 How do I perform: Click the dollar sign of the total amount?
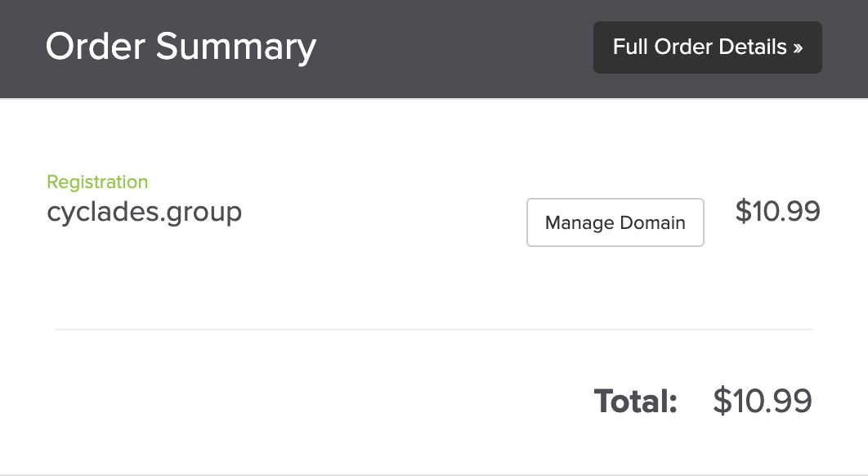pyautogui.click(x=722, y=401)
